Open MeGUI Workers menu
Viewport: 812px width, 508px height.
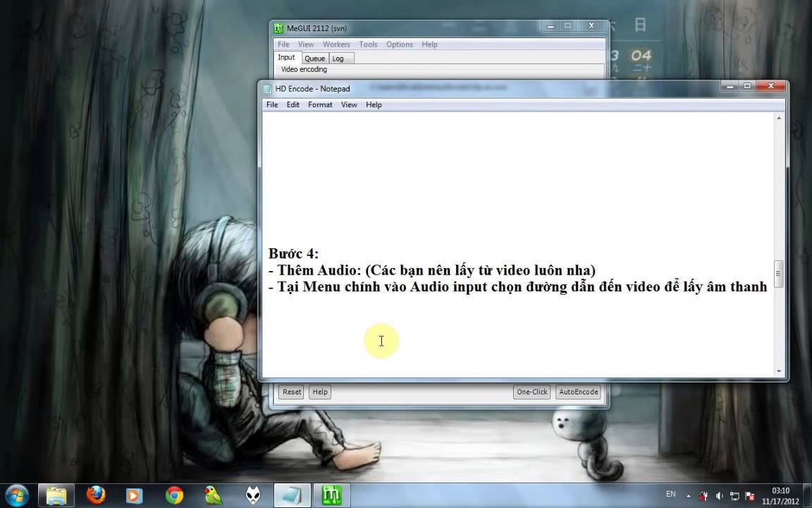point(336,44)
